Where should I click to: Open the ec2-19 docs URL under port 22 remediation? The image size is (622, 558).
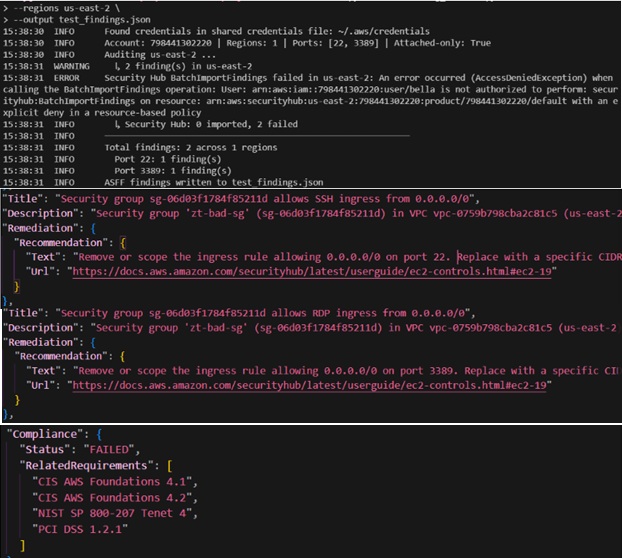[x=312, y=271]
